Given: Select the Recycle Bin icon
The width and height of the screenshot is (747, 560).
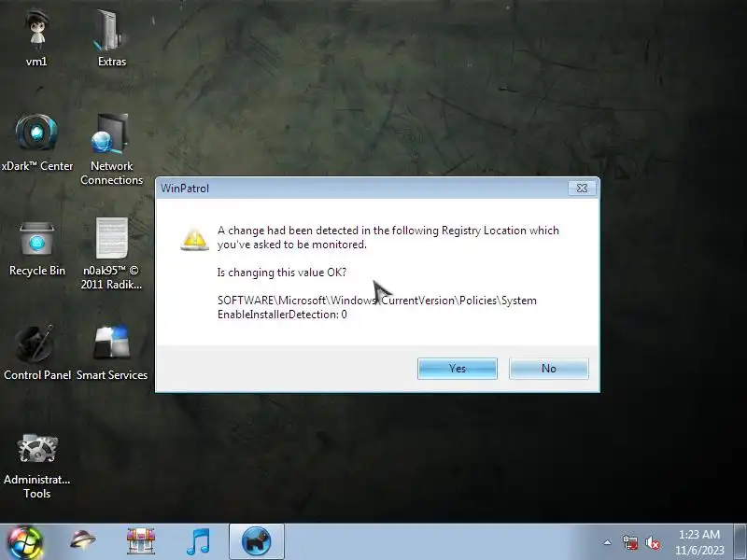Looking at the screenshot, I should (x=36, y=247).
